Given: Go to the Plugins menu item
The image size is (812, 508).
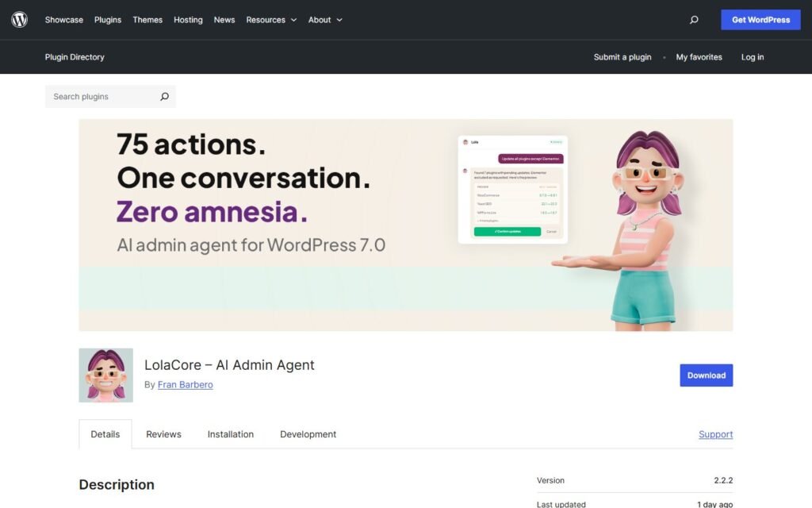Looking at the screenshot, I should click(108, 20).
